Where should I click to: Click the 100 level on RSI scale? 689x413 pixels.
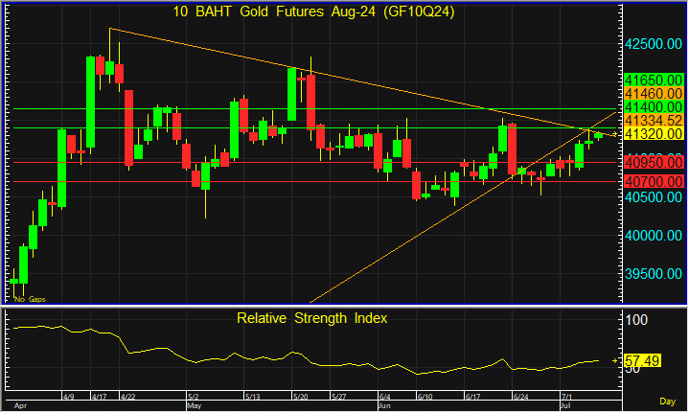636,319
